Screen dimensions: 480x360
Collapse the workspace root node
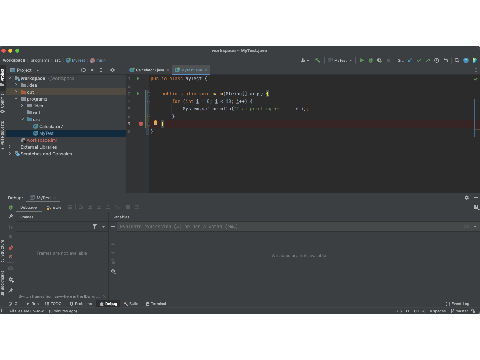[10, 78]
